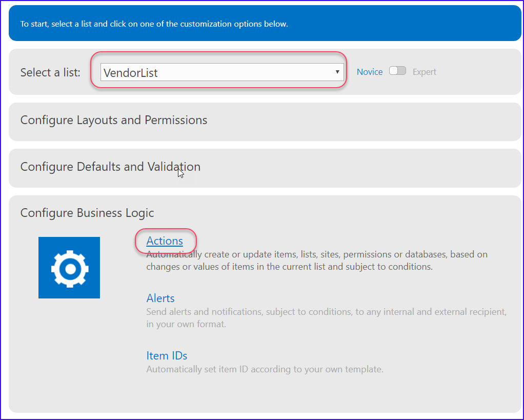Select the Novice mode label
The image size is (524, 420).
click(369, 71)
